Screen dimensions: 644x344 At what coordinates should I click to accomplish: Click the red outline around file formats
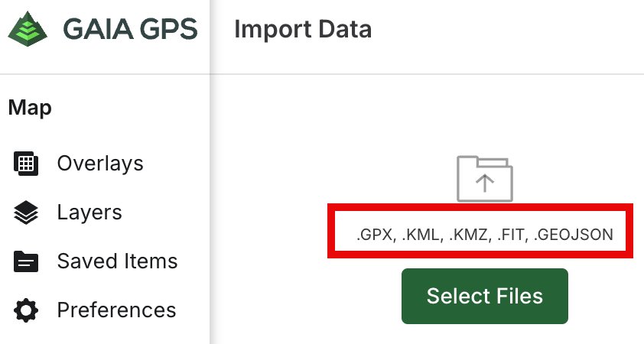click(x=480, y=231)
